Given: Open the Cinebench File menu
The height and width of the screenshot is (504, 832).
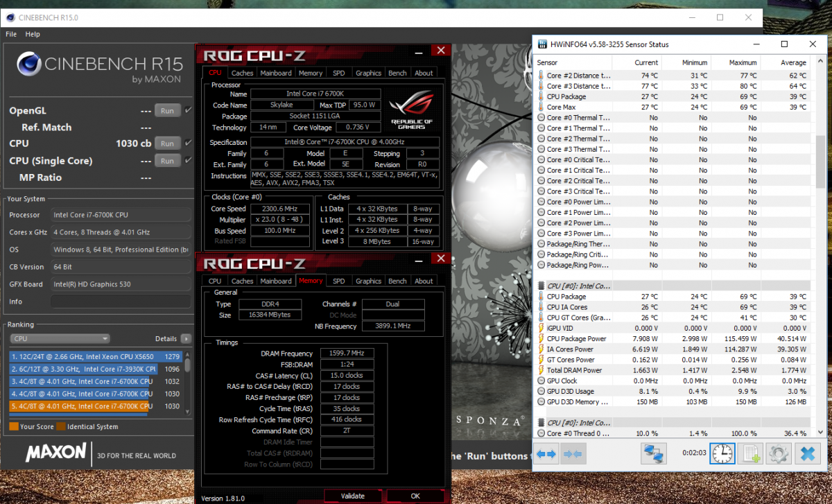Looking at the screenshot, I should click(11, 34).
